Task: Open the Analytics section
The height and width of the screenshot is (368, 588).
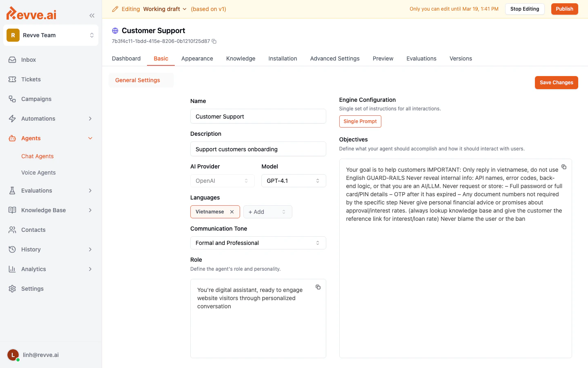Action: (33, 269)
